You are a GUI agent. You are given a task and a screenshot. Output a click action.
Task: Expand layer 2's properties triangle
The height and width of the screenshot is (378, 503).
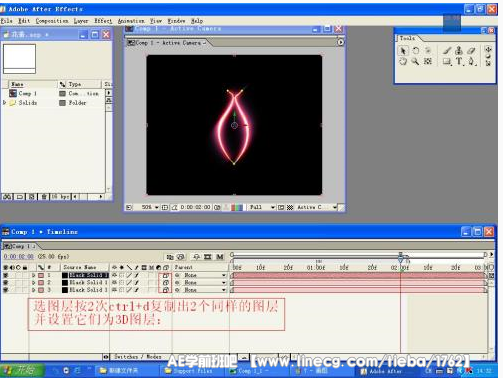point(33,283)
